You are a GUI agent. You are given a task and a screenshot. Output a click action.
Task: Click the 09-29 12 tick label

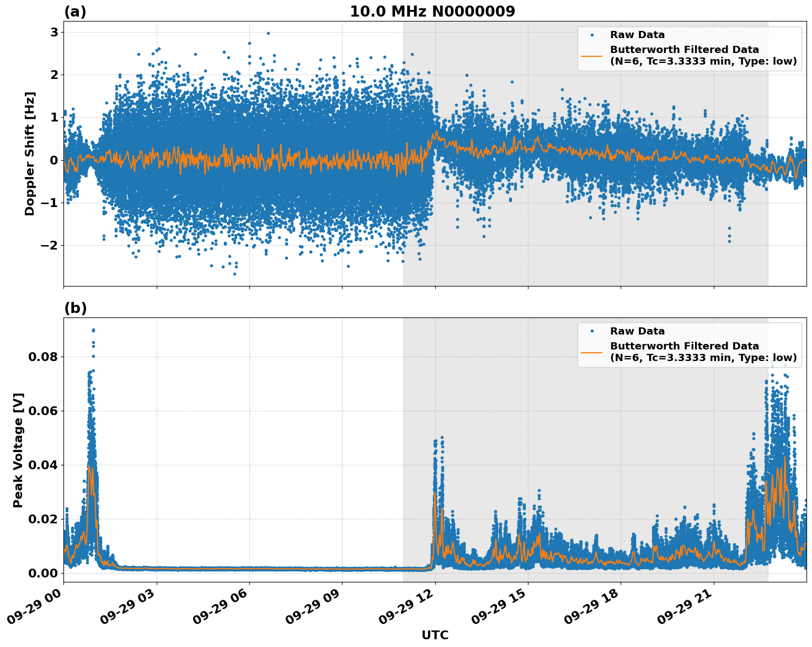pos(406,606)
